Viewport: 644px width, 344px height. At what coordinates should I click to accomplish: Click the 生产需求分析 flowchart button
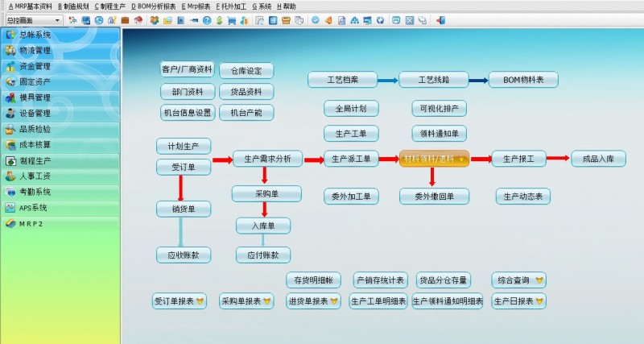pyautogui.click(x=267, y=159)
